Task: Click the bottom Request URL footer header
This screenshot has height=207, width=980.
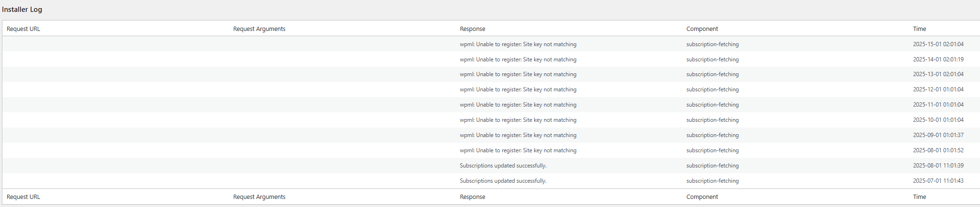Action: [23, 197]
